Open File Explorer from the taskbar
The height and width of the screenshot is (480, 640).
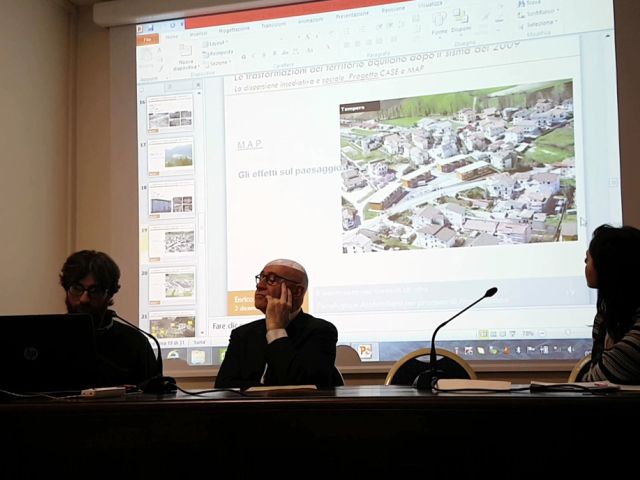point(200,356)
